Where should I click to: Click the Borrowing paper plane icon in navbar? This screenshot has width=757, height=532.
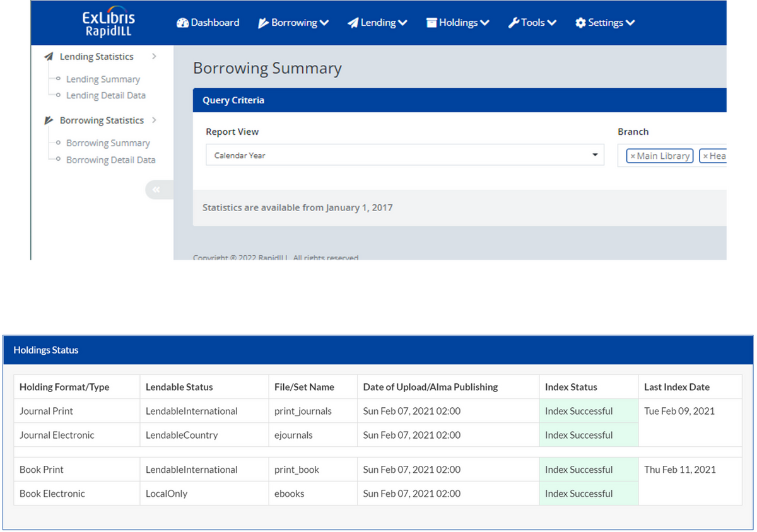pyautogui.click(x=264, y=23)
